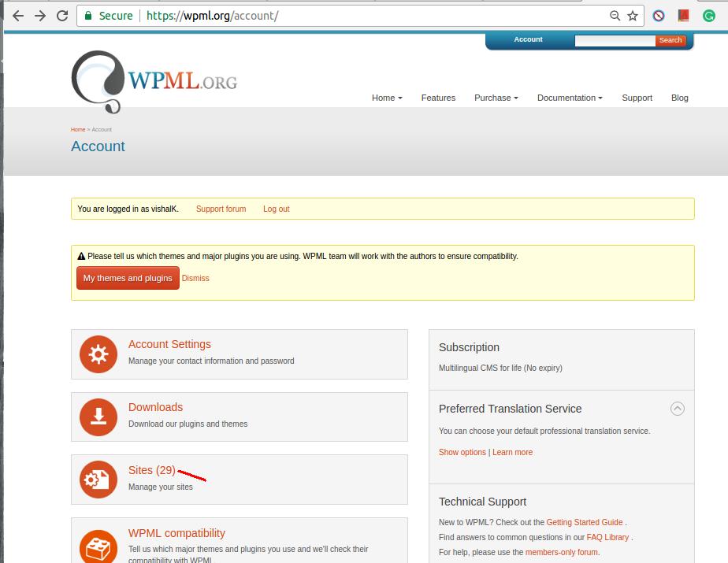The width and height of the screenshot is (728, 563).
Task: Click the Account Settings gear icon
Action: 98,354
